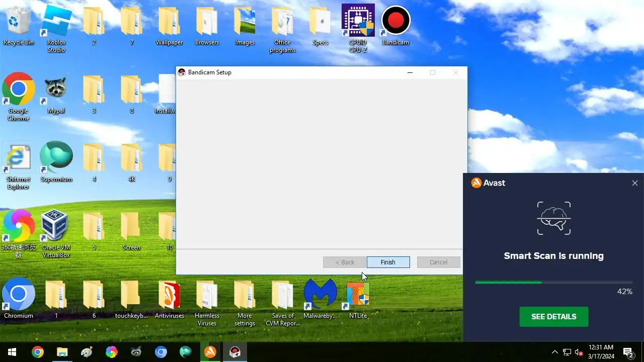Select the 360 browser desktop icon

[19, 234]
